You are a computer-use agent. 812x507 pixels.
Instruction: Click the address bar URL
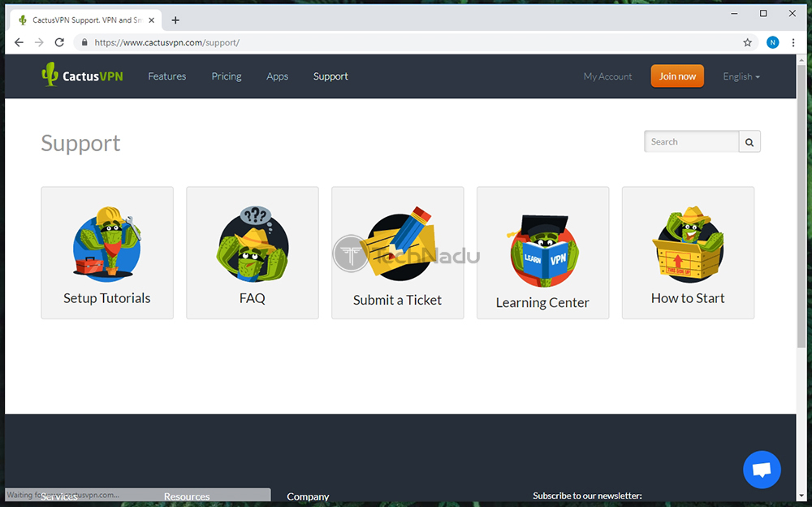click(166, 42)
